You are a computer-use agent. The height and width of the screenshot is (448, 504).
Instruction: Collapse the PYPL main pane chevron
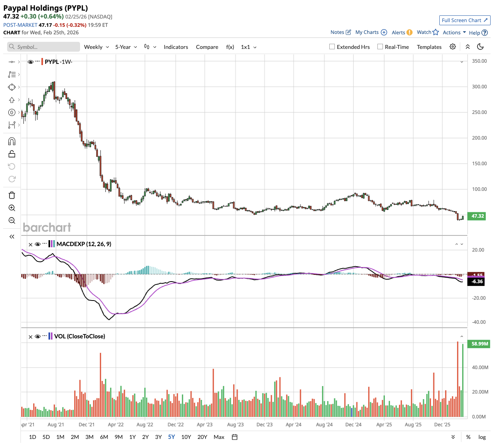(x=462, y=62)
